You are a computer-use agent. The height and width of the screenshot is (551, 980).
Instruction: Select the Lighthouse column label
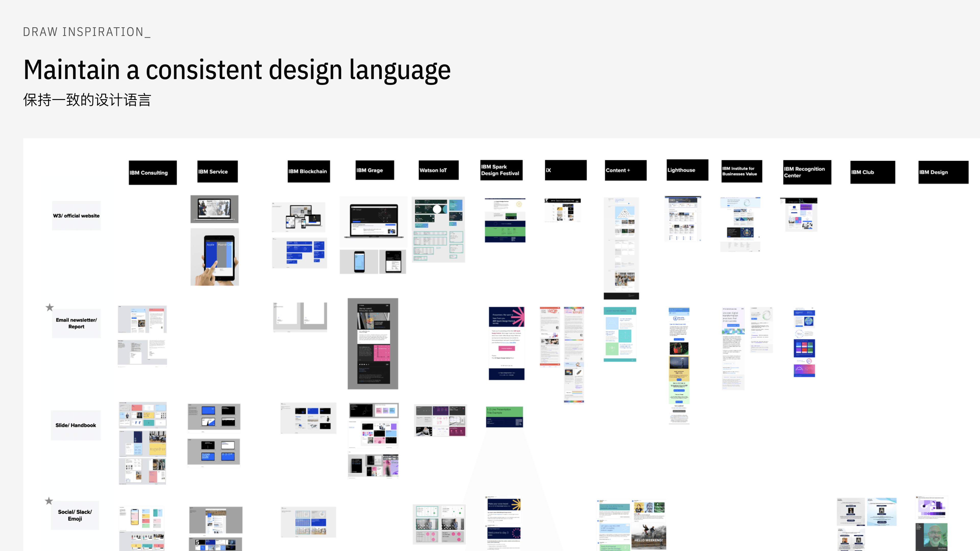coord(688,170)
